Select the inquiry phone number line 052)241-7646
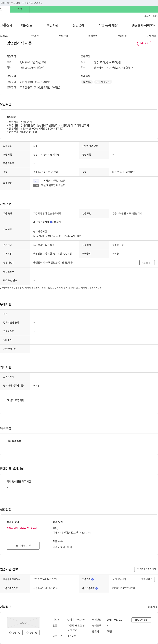This screenshot has width=158, height=644. tap(22, 132)
